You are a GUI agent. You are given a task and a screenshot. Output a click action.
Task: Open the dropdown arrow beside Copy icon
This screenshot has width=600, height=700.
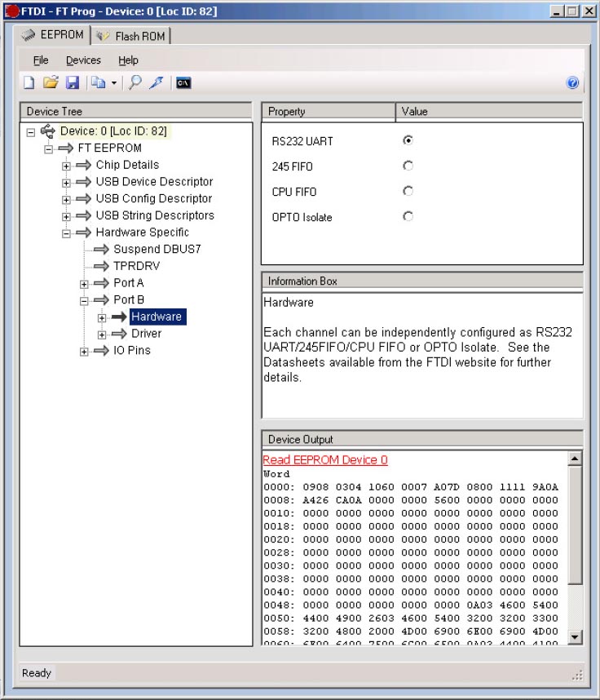coord(114,83)
